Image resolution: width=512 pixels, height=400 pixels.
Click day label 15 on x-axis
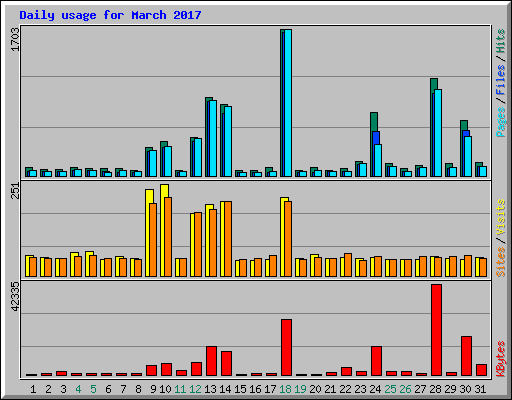(240, 389)
